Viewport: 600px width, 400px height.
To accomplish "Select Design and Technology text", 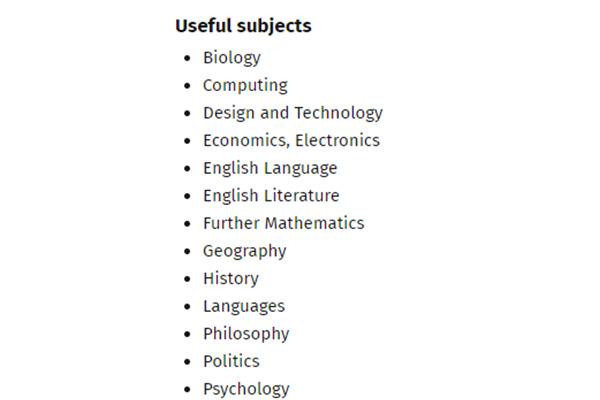I will [x=293, y=113].
